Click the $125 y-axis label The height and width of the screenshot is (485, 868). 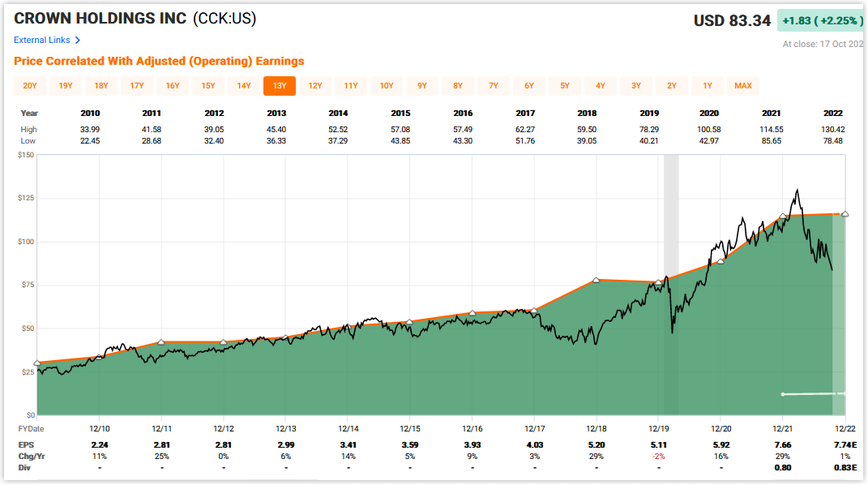coord(26,198)
